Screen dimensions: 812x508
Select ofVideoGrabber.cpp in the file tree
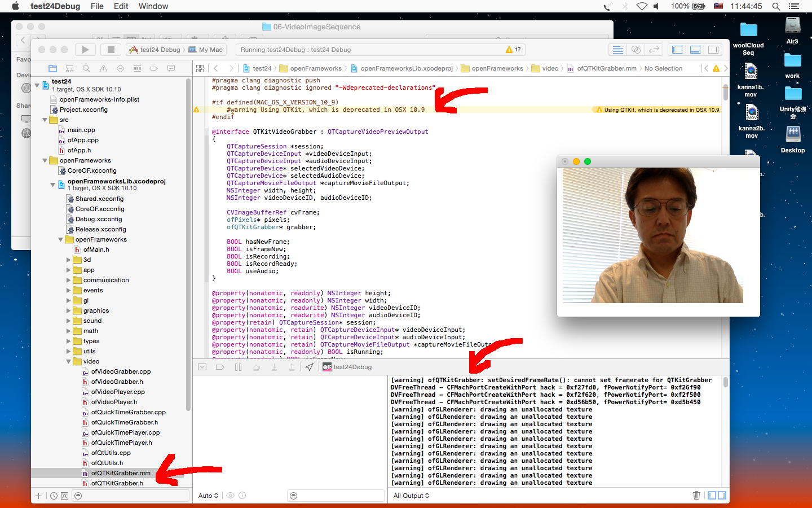pyautogui.click(x=121, y=371)
